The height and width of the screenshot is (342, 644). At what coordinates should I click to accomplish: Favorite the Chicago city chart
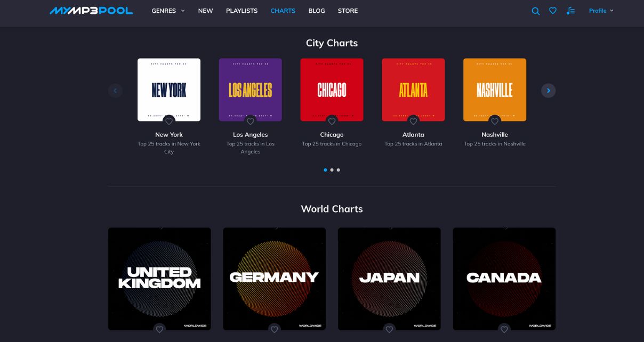point(332,121)
